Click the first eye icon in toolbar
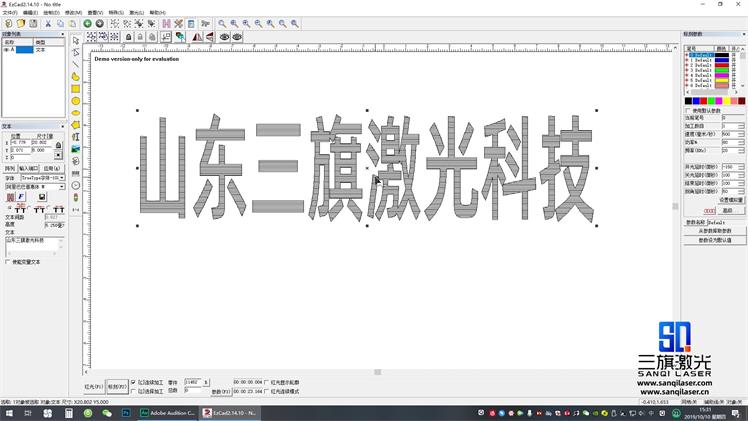Screen dimensions: 748x421 pos(225,37)
